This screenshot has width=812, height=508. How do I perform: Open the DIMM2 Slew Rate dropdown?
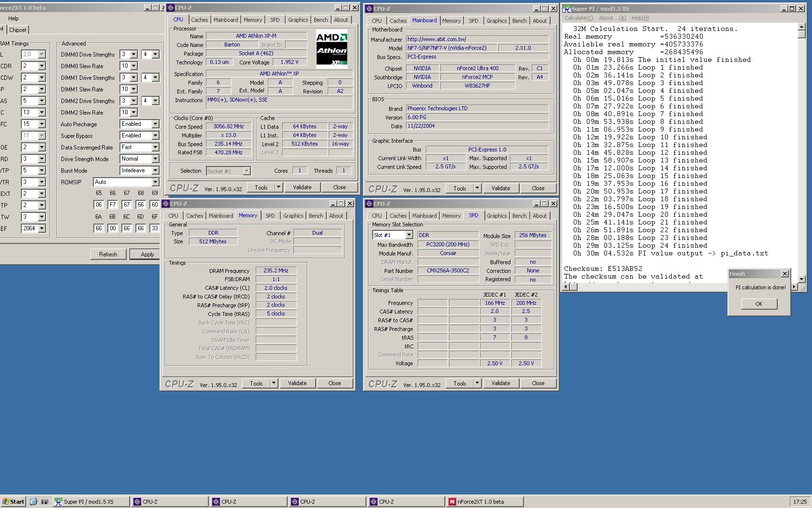tap(133, 113)
